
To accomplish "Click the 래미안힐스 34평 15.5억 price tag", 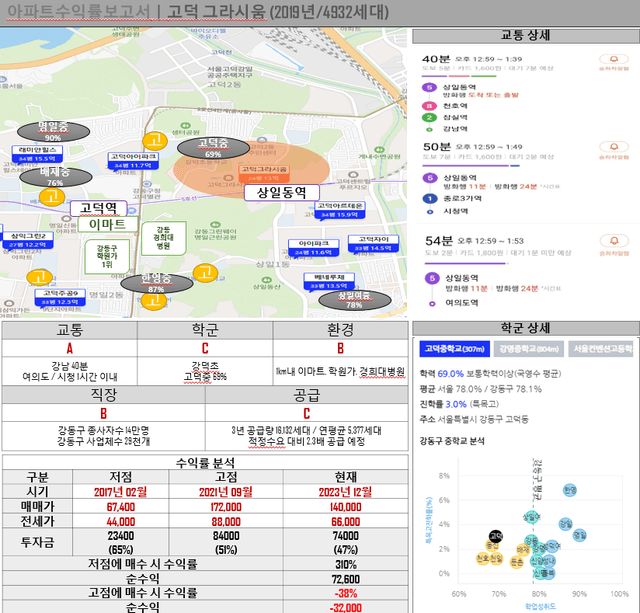I will point(37,155).
